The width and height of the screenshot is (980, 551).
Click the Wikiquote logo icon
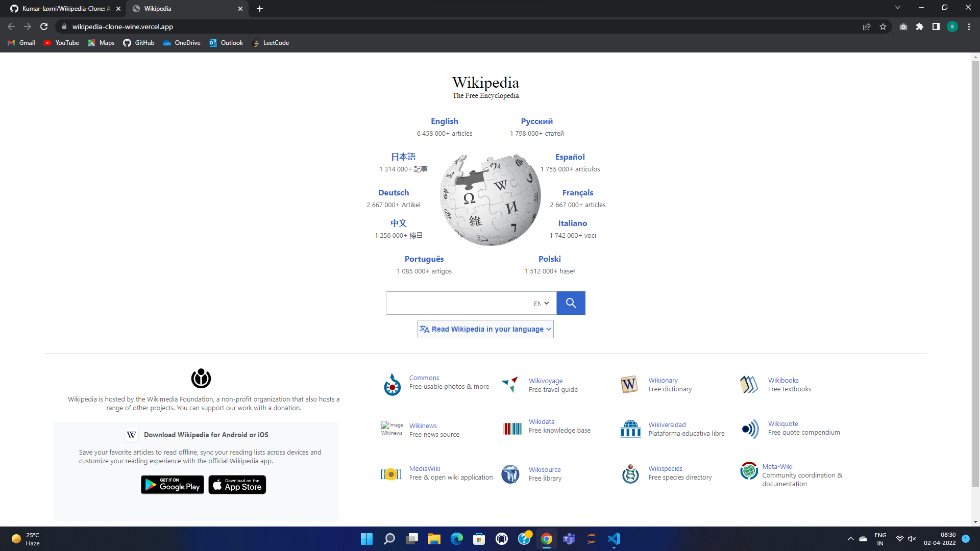(750, 429)
